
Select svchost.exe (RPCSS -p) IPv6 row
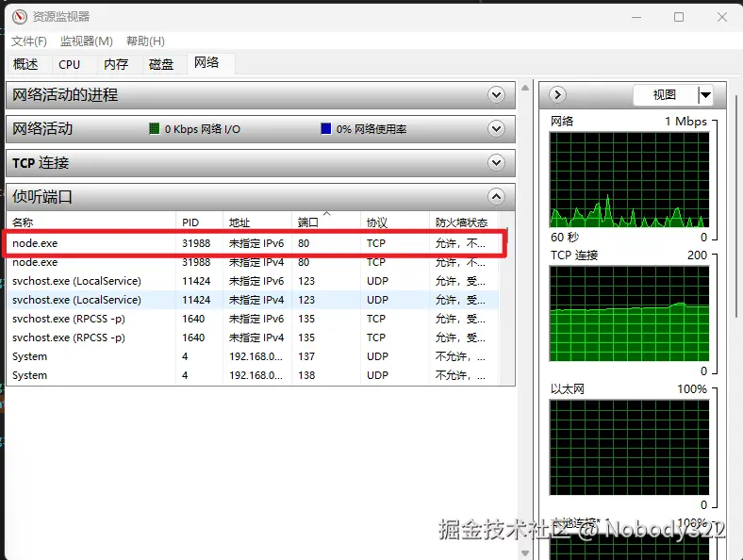pyautogui.click(x=253, y=319)
